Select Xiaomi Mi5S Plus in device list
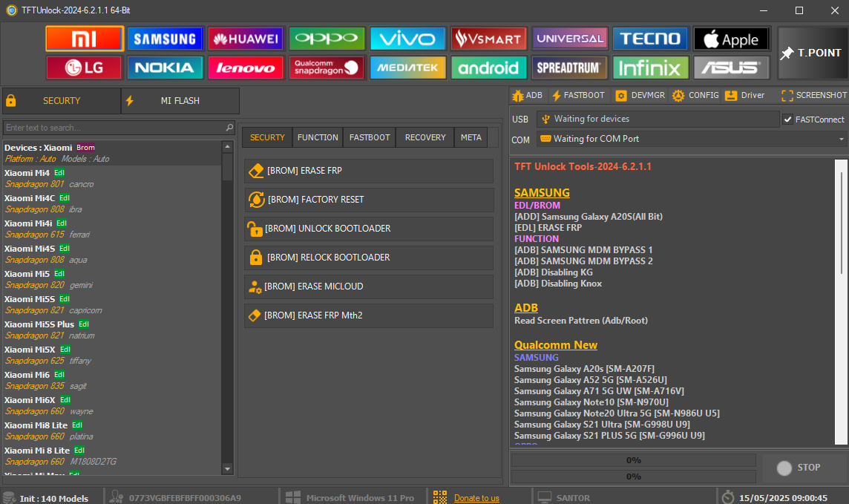The image size is (849, 504). pyautogui.click(x=39, y=324)
